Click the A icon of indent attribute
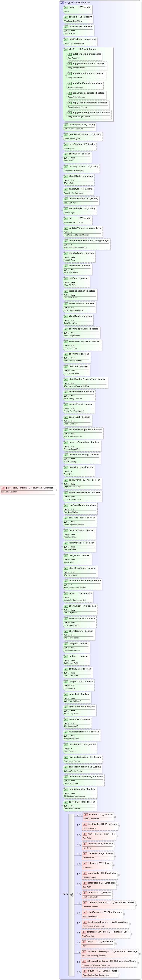 click(x=66, y=593)
